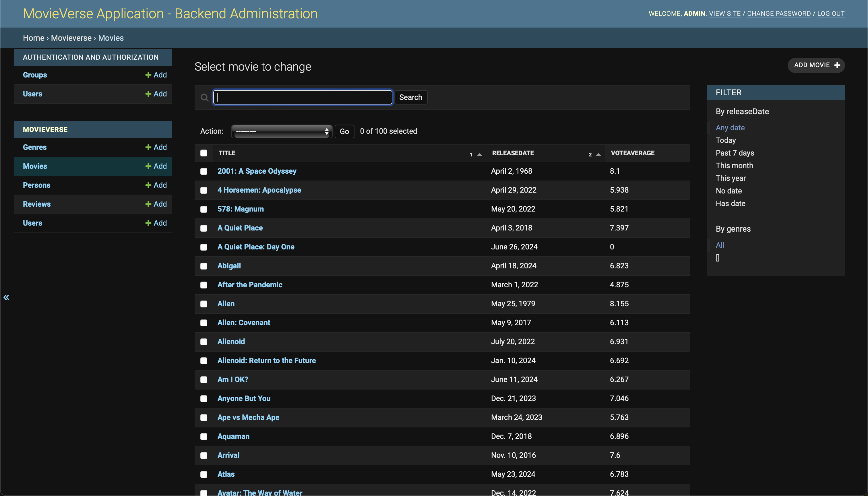The width and height of the screenshot is (868, 496).
Task: Open Movieverse Users in the sidebar
Action: [x=32, y=223]
